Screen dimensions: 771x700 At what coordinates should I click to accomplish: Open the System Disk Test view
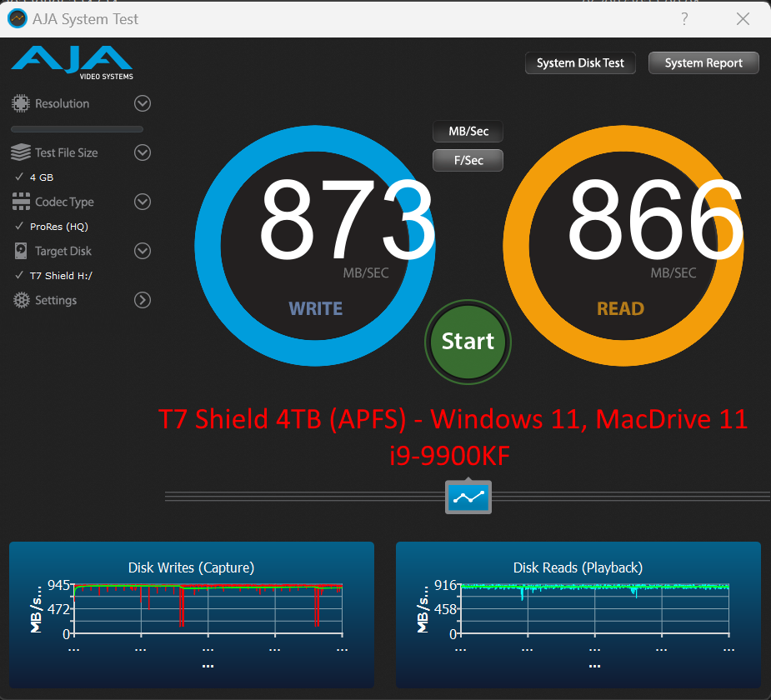580,63
